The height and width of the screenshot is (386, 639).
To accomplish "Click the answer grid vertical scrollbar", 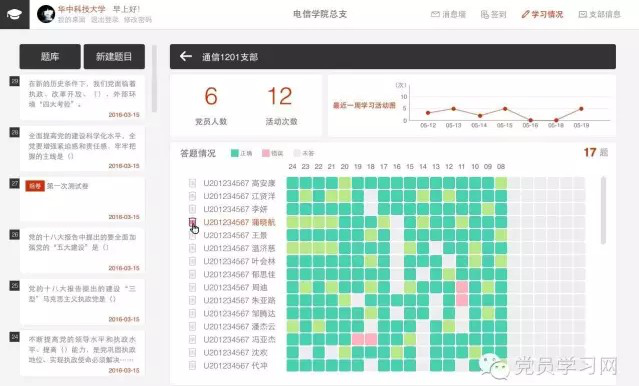I will 603,210.
